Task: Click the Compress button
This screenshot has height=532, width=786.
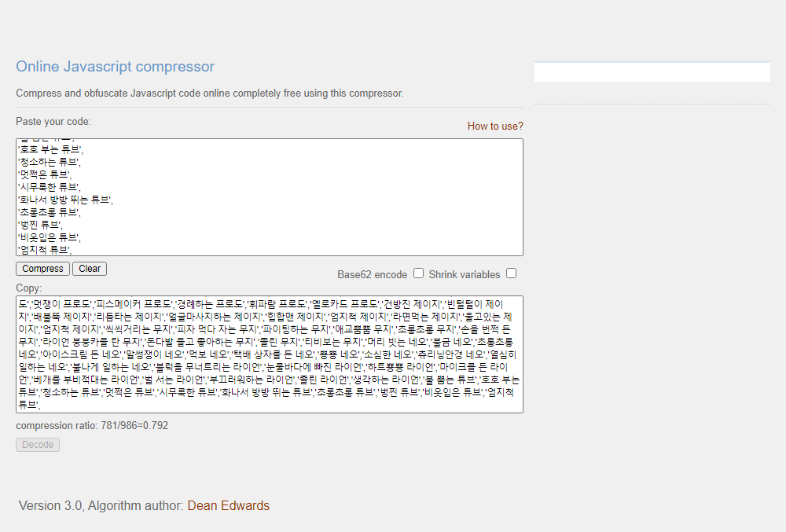Action: click(x=42, y=269)
